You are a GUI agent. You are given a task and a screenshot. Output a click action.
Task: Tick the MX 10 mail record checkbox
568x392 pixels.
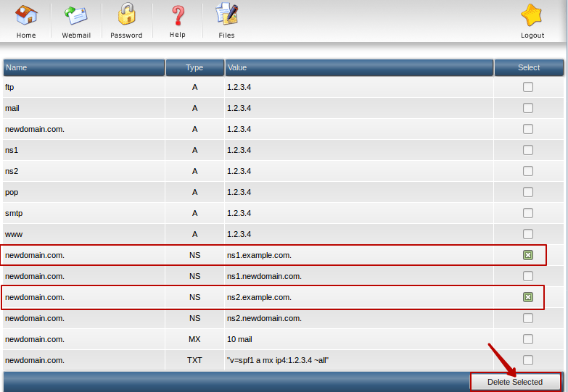528,339
